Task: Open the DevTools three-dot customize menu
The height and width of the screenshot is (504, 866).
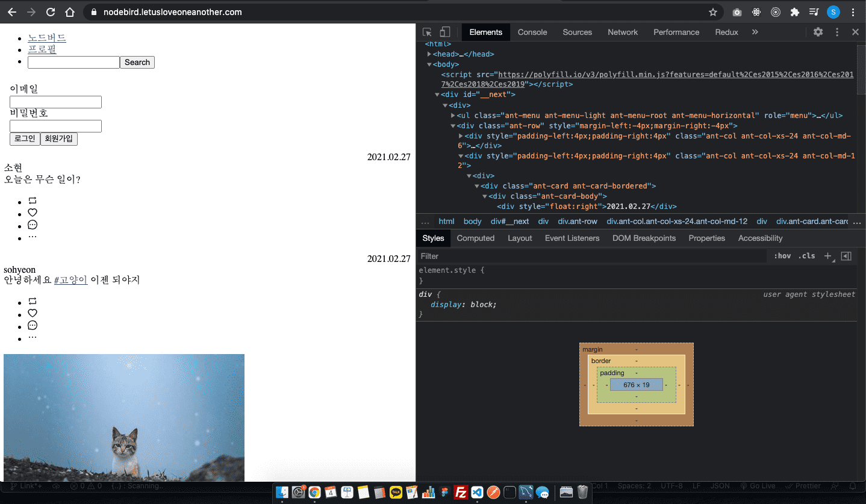Action: [837, 33]
